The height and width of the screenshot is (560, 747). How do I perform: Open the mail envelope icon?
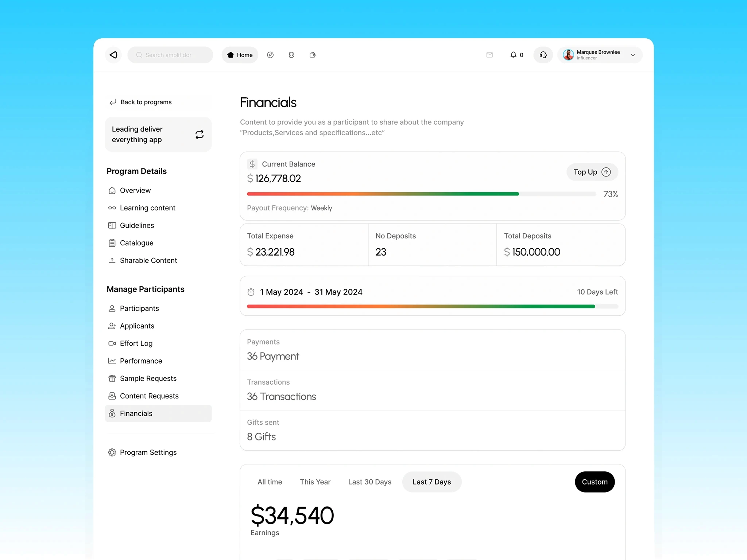tap(489, 55)
